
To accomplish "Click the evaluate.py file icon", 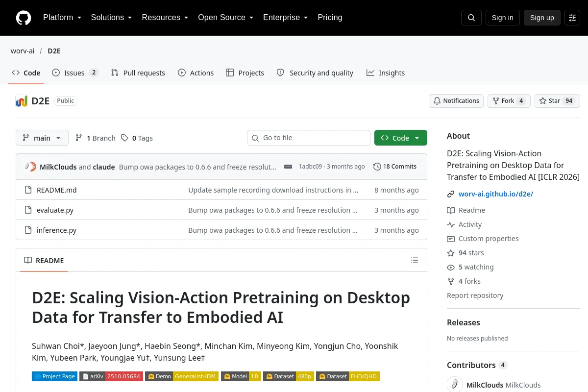I will click(28, 210).
